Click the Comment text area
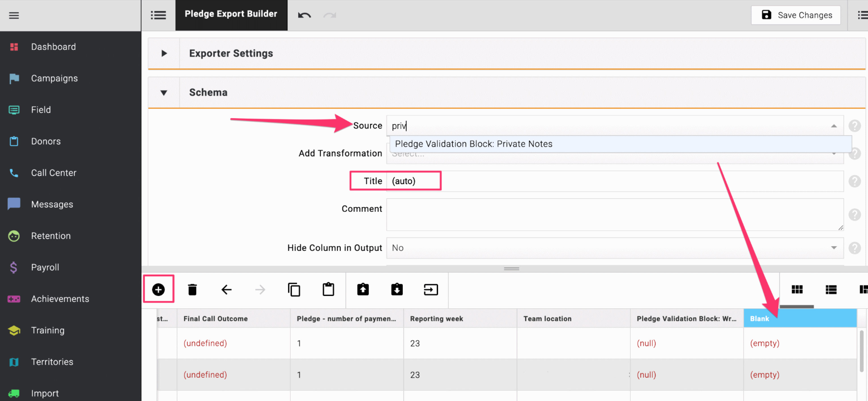 615,214
